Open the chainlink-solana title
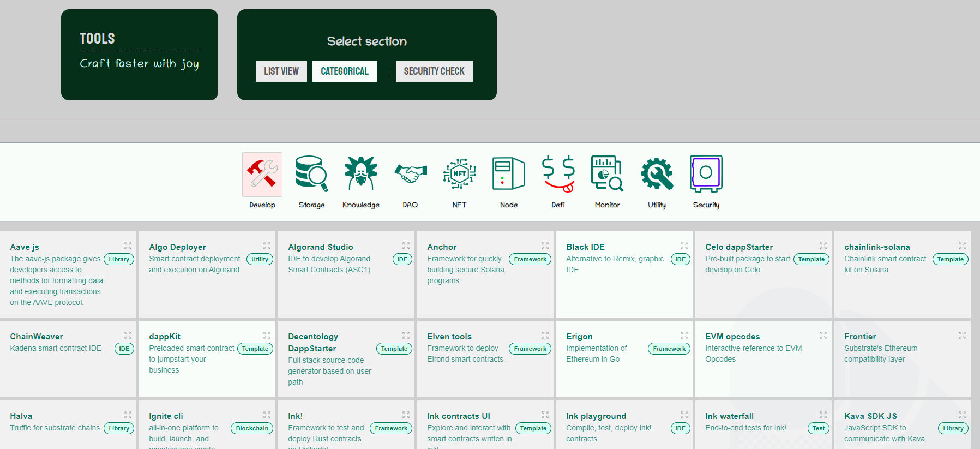980x449 pixels. 877,247
